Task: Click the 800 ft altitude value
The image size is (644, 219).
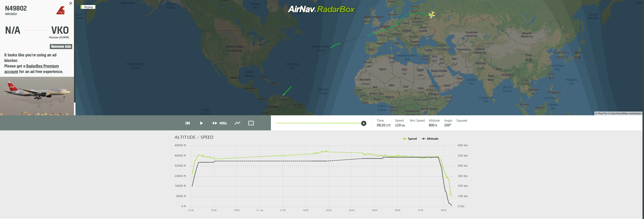Action: (433, 125)
